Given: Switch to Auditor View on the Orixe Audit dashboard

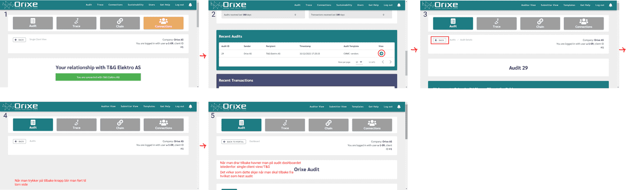Looking at the screenshot, I should (317, 107).
